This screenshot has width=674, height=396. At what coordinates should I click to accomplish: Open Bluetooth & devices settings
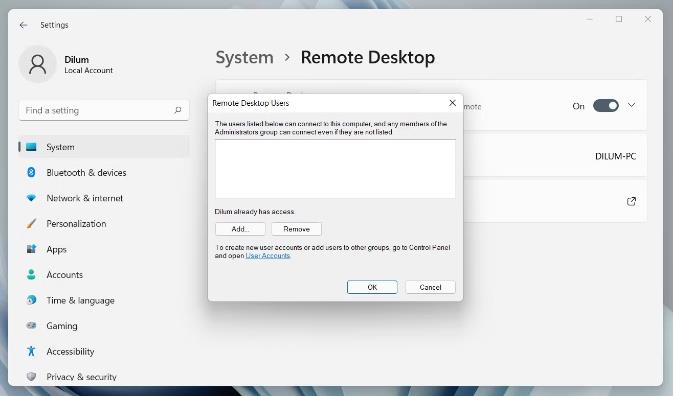(x=104, y=172)
